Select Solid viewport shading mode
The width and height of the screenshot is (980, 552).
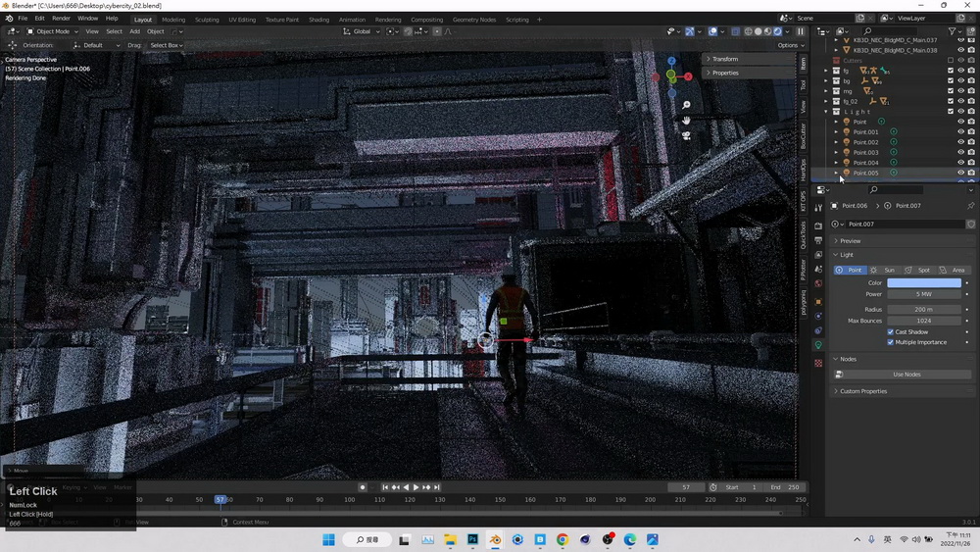tap(759, 31)
